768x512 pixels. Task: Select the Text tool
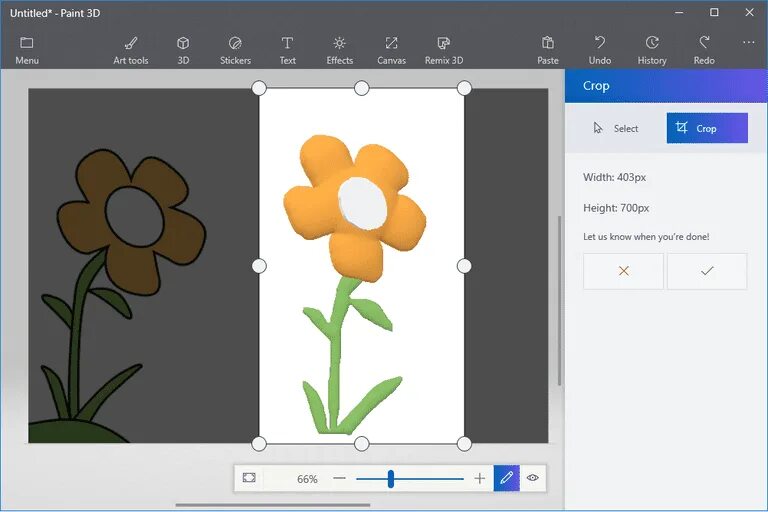(287, 50)
